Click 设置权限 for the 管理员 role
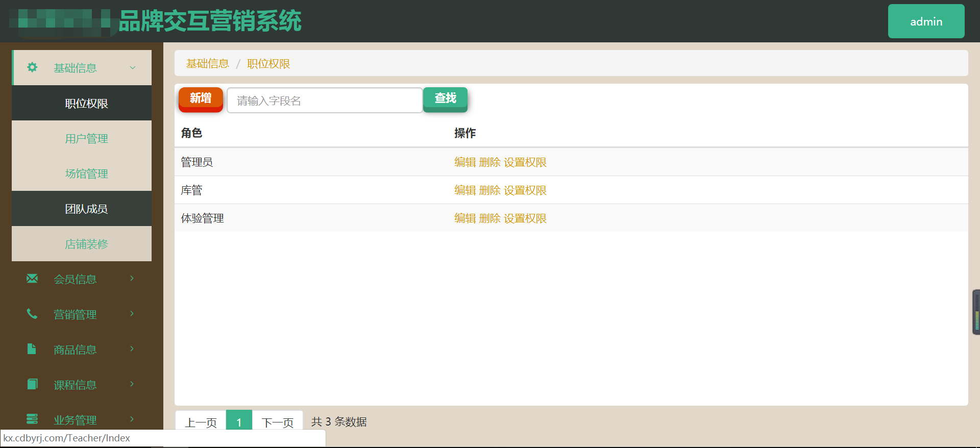The width and height of the screenshot is (980, 448). point(525,162)
